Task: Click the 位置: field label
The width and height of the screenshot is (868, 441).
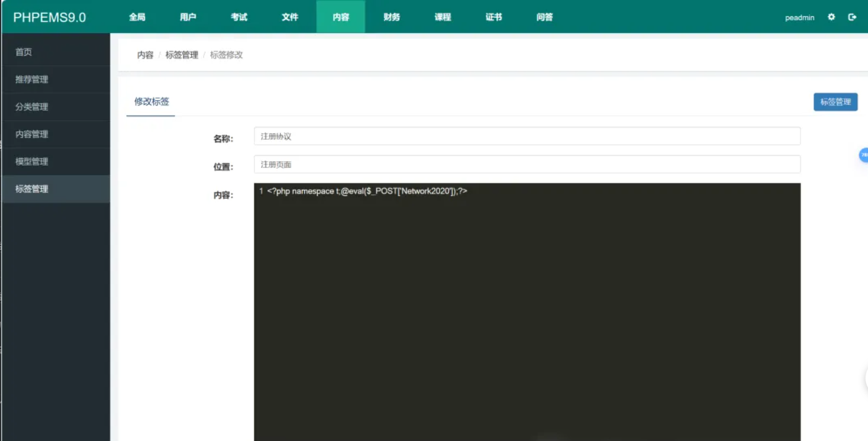Action: tap(223, 167)
